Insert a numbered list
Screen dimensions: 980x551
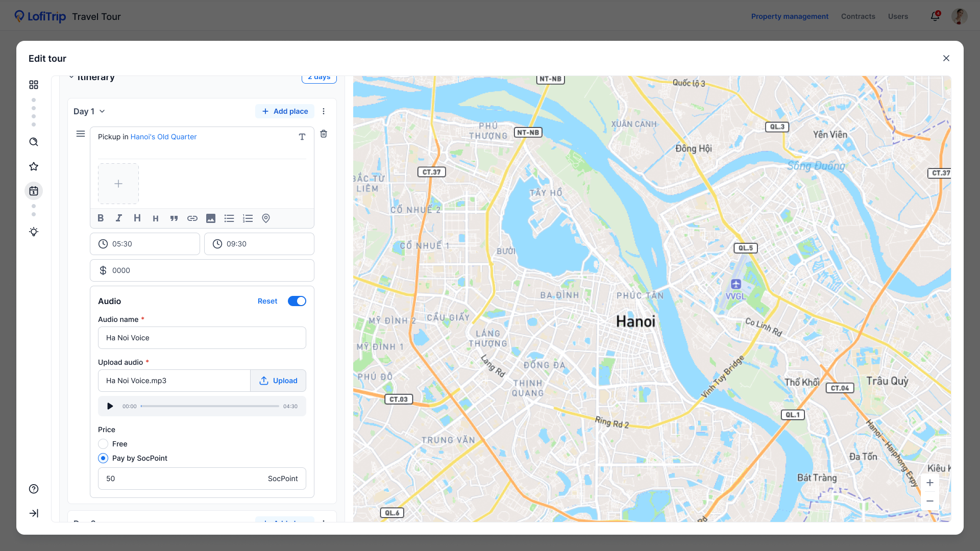click(x=248, y=218)
